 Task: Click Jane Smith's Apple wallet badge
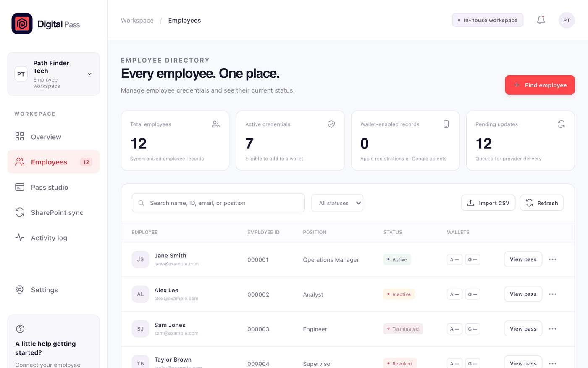454,259
